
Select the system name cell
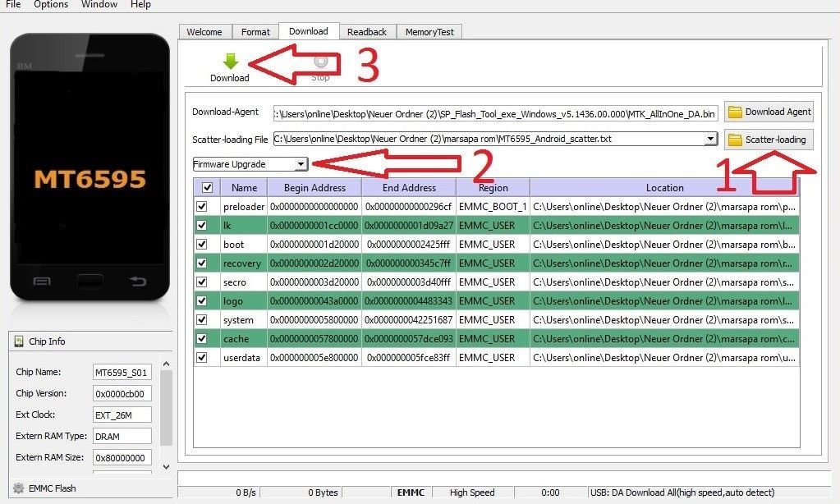tap(244, 320)
